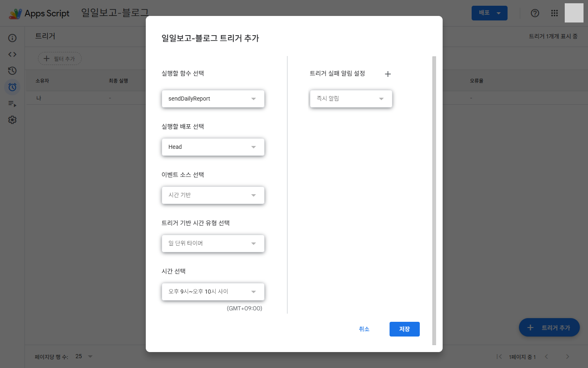Click the 1페이지 중 1 pagination text

click(522, 357)
